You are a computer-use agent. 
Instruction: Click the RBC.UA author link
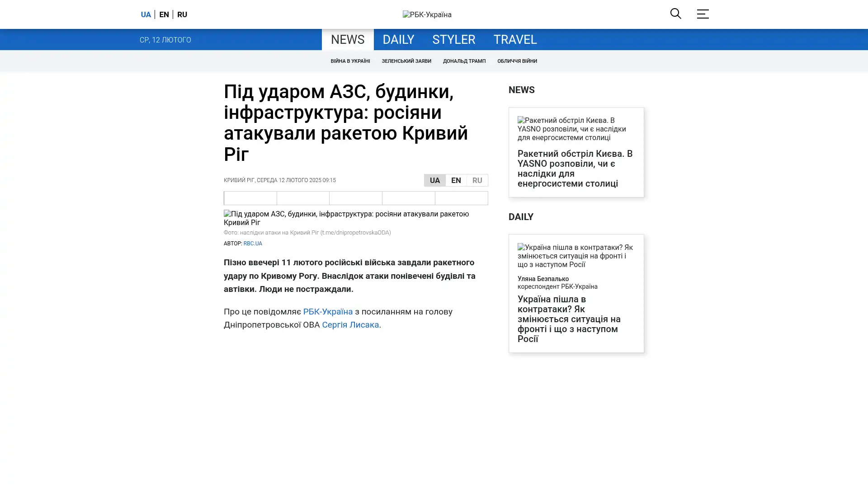tap(252, 244)
